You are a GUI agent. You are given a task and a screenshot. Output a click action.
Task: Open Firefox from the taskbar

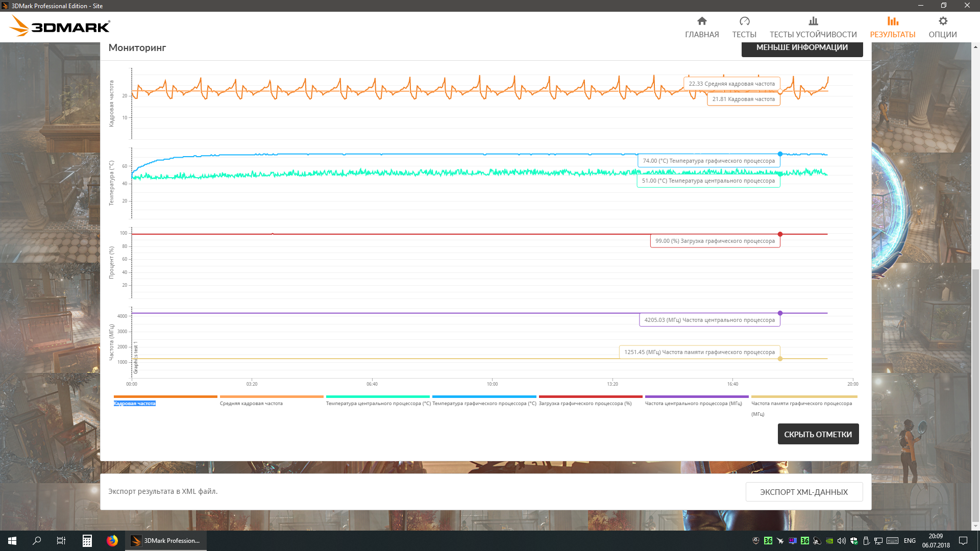click(x=112, y=541)
